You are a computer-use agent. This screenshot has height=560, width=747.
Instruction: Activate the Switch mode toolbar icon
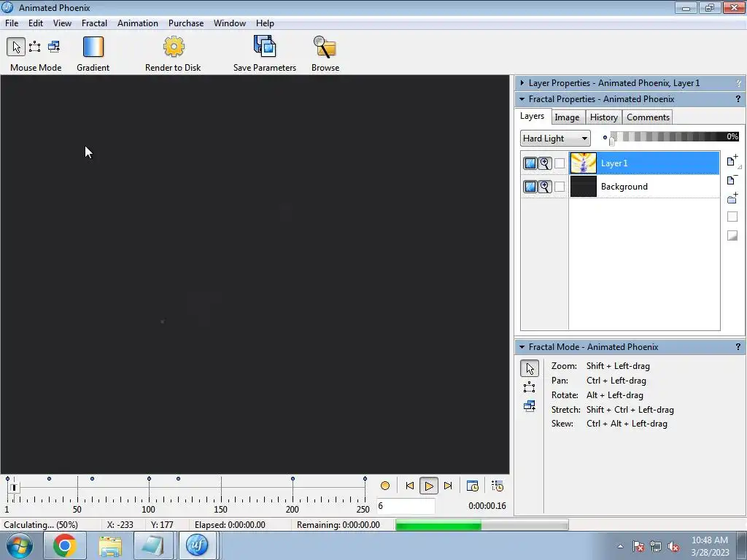click(x=54, y=47)
